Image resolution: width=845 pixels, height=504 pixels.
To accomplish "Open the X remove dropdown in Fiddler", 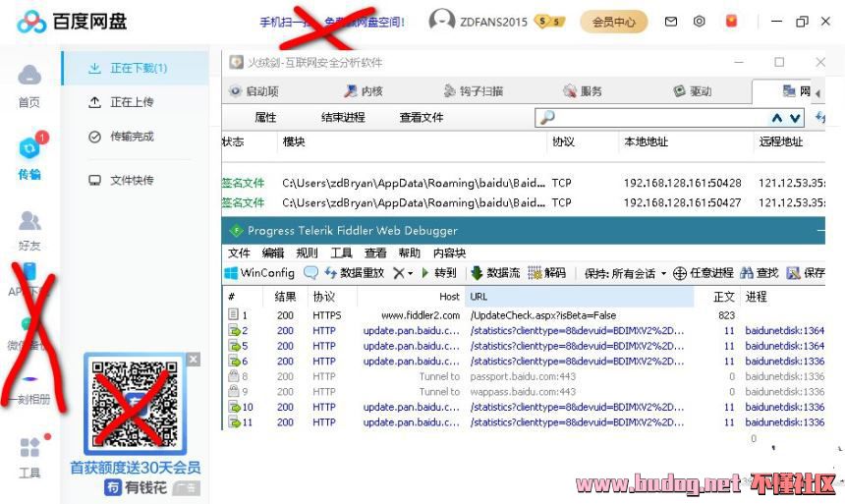I will point(403,273).
